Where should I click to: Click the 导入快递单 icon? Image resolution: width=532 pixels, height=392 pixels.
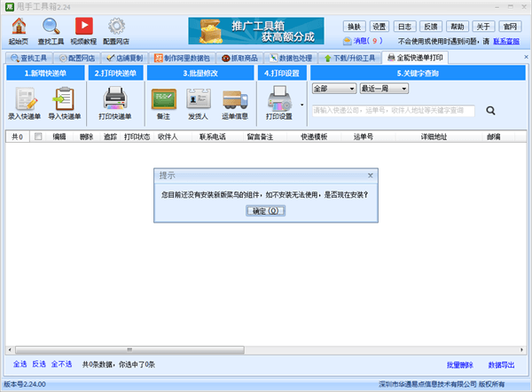click(x=64, y=98)
